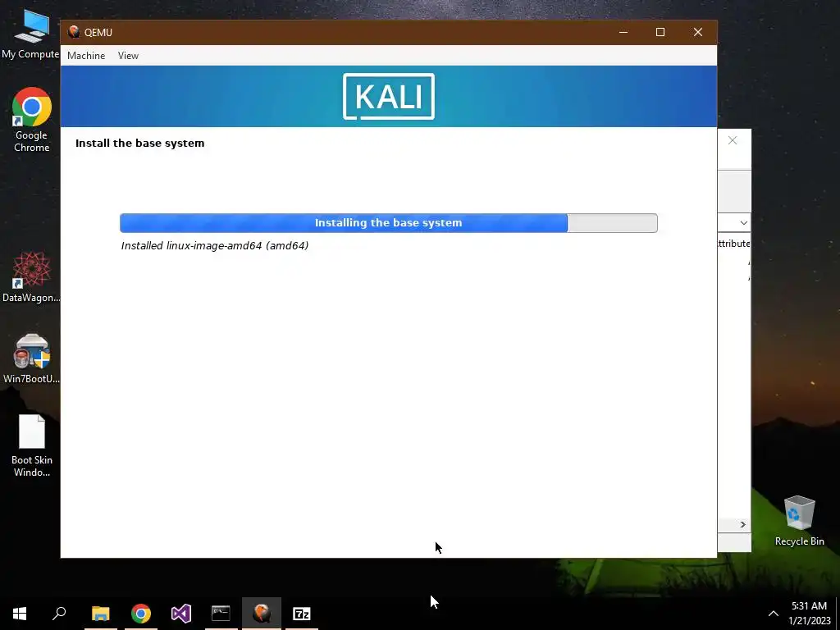
Task: Close the QEMU window
Action: [x=697, y=32]
